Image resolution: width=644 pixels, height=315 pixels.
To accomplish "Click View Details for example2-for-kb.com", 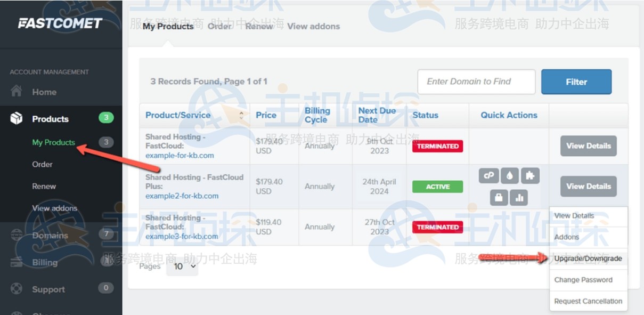I will point(588,186).
